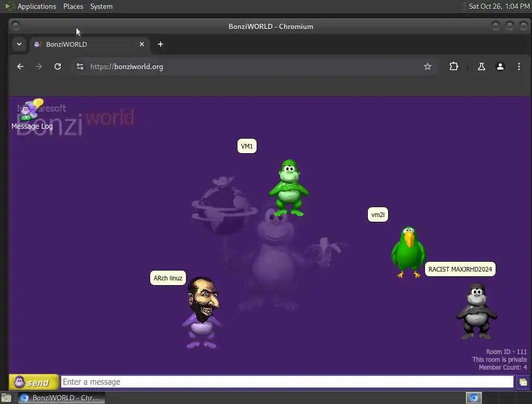Viewport: 532px width, 404px height.
Task: Click the VM1 name tag
Action: [247, 146]
